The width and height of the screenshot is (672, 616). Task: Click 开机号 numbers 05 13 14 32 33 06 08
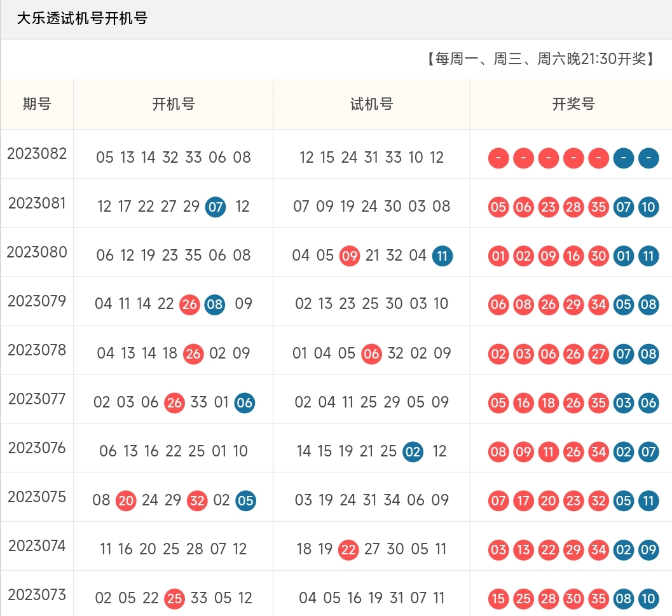(x=174, y=157)
